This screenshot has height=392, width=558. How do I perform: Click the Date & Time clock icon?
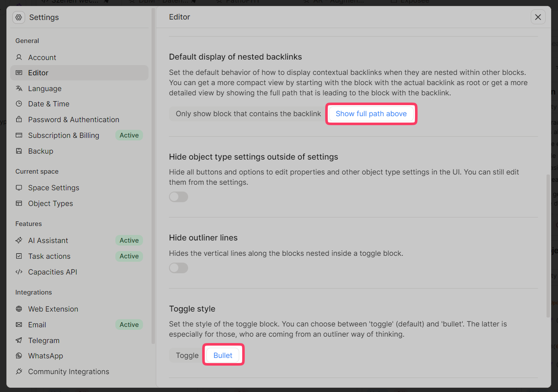[19, 104]
